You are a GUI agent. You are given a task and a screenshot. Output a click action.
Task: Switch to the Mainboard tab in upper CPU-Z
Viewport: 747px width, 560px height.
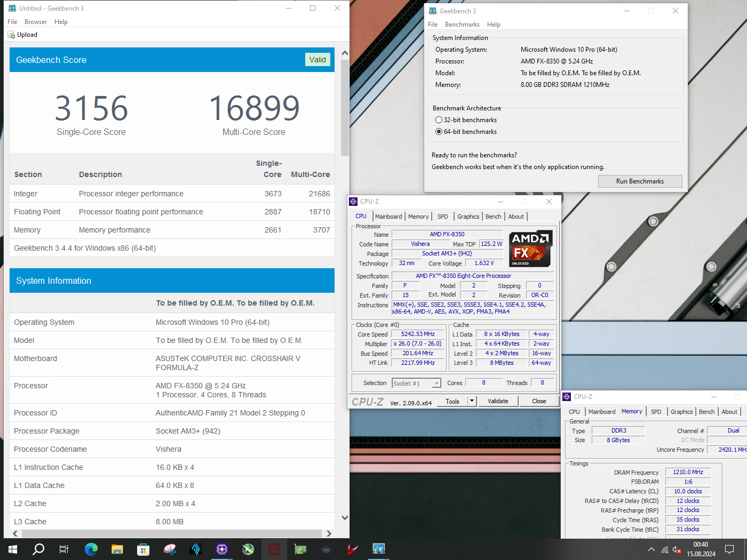388,217
